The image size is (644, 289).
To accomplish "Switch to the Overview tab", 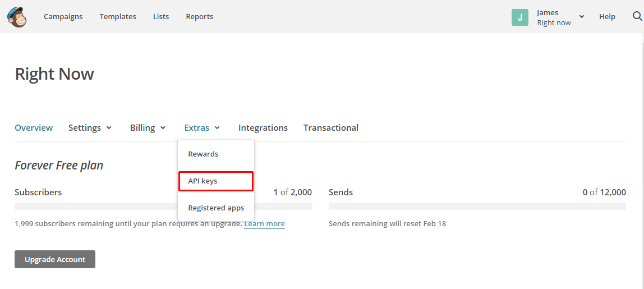I will (34, 128).
